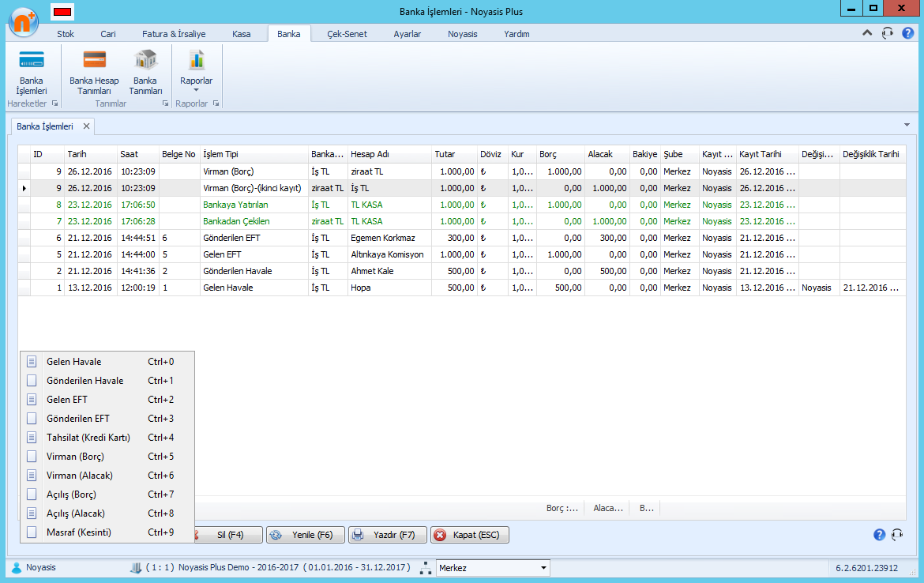Choose Virman (Alacak) from the menu

pyautogui.click(x=107, y=475)
